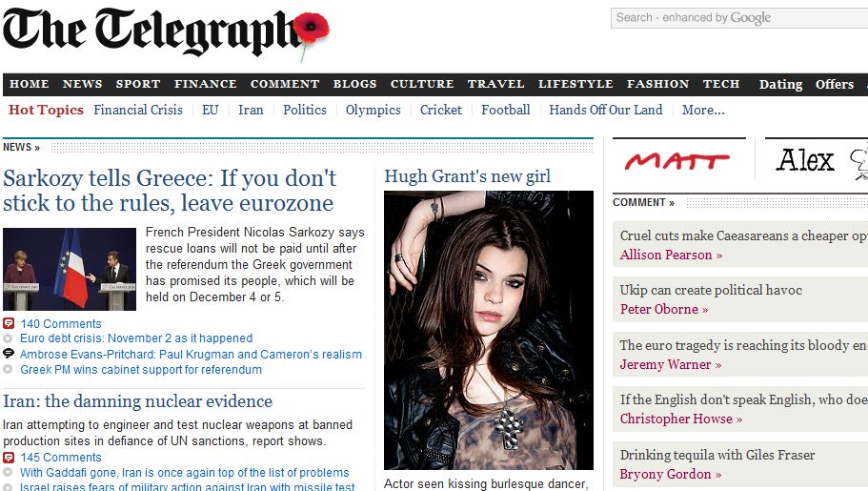Open the Iran: the damning nuclear evidence headline
The width and height of the screenshot is (868, 491).
pyautogui.click(x=138, y=401)
